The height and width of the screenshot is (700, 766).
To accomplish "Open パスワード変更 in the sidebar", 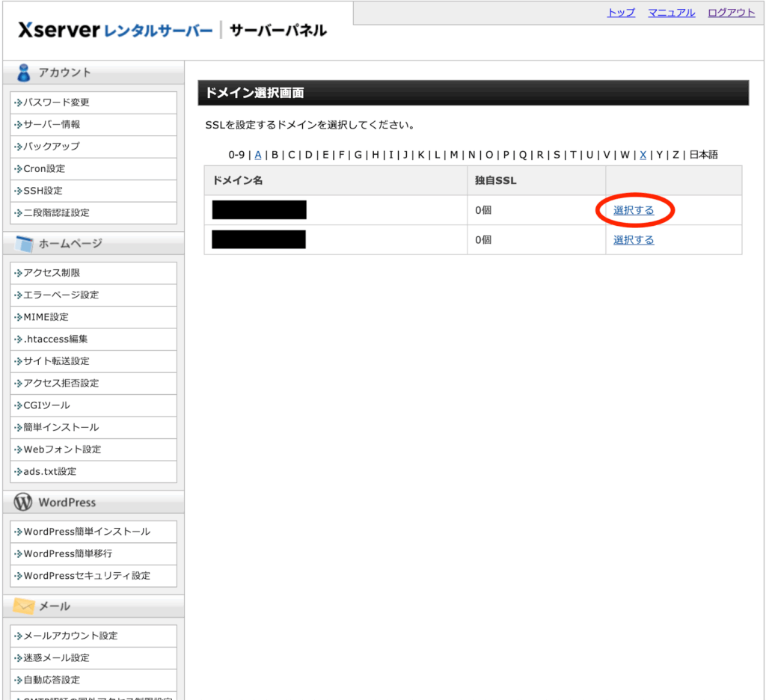I will coord(56,102).
